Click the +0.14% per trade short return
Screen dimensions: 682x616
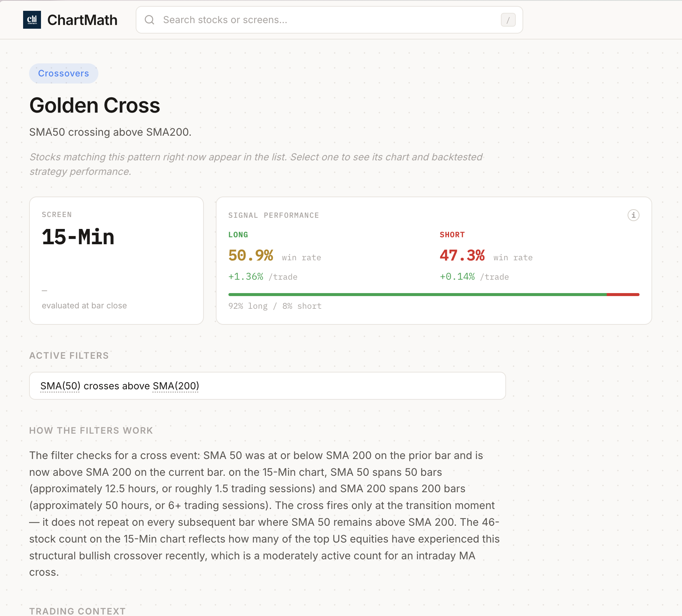457,277
